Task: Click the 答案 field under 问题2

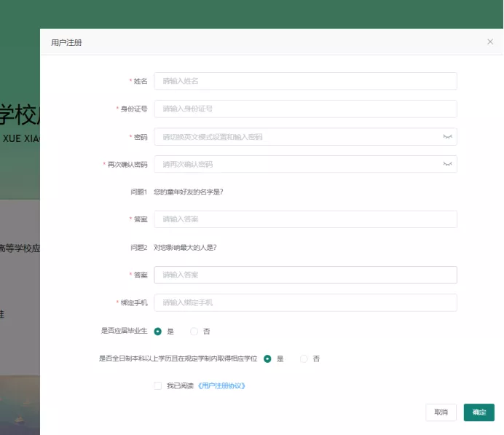Action: tap(305, 275)
